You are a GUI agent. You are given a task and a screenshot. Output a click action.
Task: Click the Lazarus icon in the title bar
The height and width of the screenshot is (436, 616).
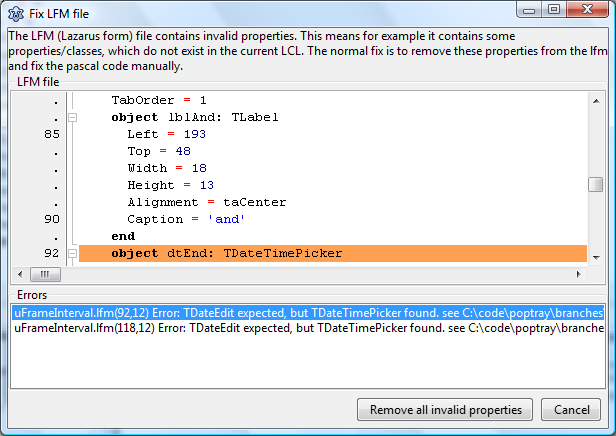(14, 11)
